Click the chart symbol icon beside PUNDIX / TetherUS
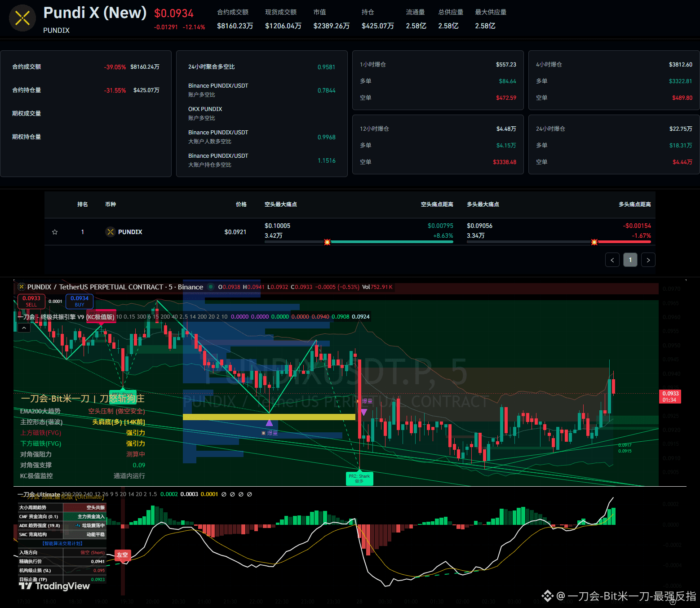 (x=21, y=287)
